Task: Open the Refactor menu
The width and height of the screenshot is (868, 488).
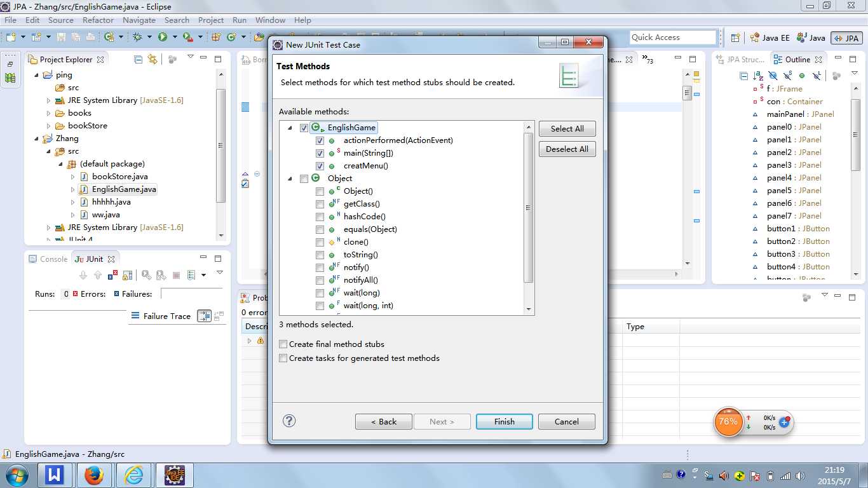Action: pos(98,20)
